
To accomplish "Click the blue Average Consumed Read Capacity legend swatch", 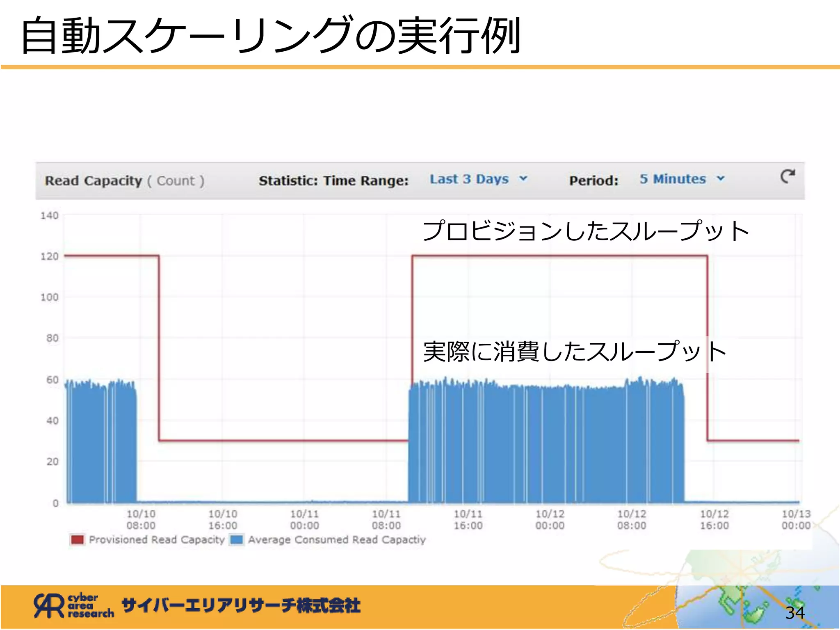I will (x=237, y=539).
